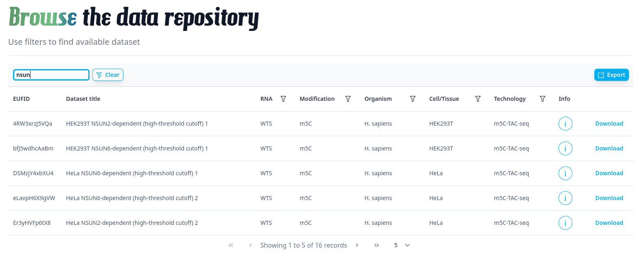Image resolution: width=644 pixels, height=257 pixels.
Task: Click the Export button
Action: pos(611,75)
